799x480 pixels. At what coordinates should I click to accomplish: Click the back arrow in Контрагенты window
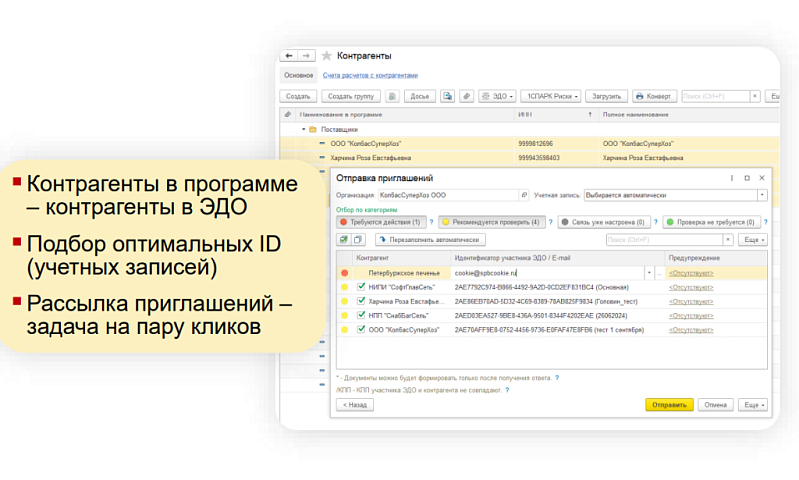289,56
